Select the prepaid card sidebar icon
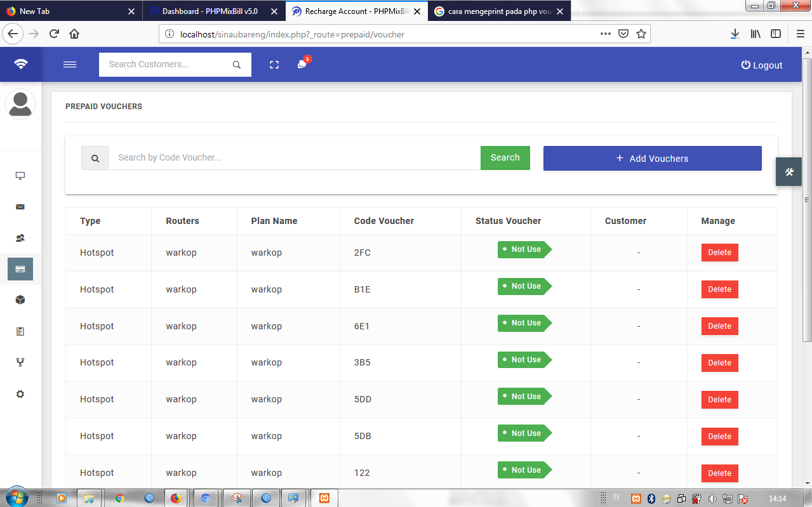The image size is (812, 507). pos(20,269)
